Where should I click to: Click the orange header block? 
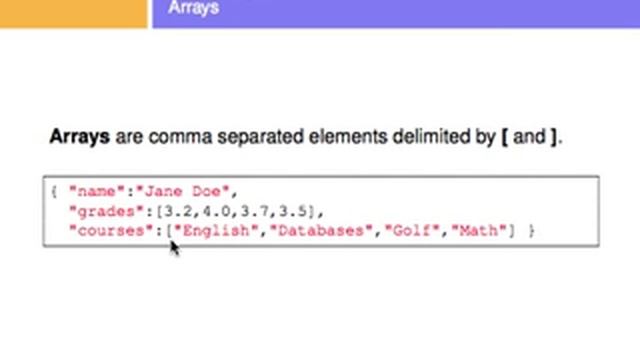(73, 14)
